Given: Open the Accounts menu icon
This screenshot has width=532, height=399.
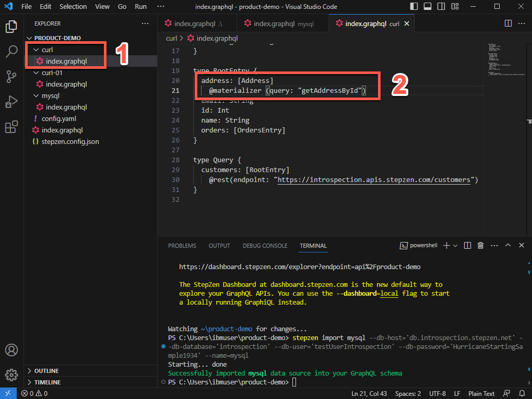Looking at the screenshot, I should click(x=11, y=350).
